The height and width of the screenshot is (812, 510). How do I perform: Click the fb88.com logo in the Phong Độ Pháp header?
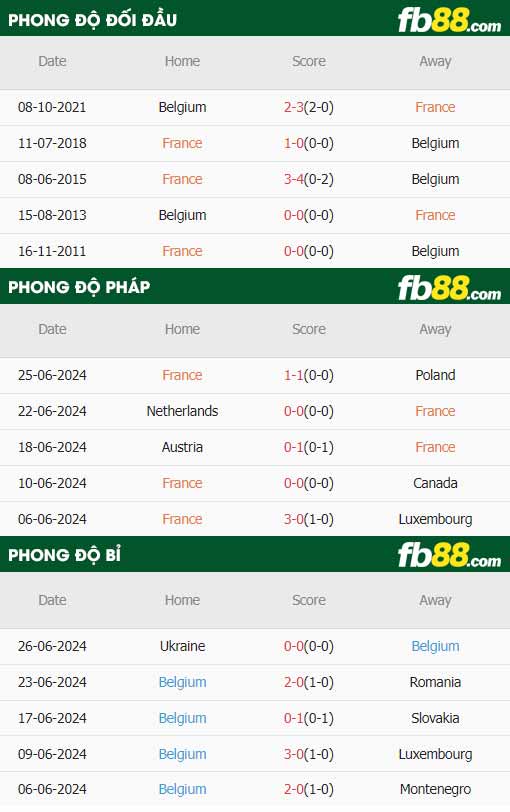tap(449, 288)
